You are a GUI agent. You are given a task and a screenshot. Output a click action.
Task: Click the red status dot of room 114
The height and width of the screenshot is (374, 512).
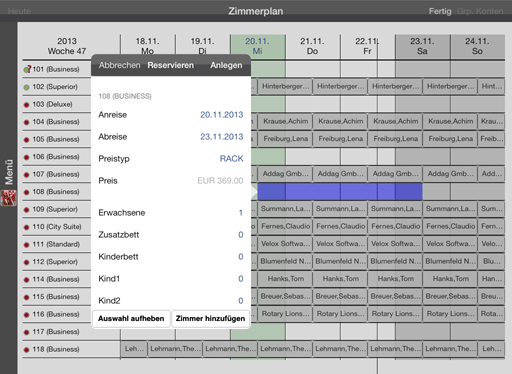(x=26, y=280)
